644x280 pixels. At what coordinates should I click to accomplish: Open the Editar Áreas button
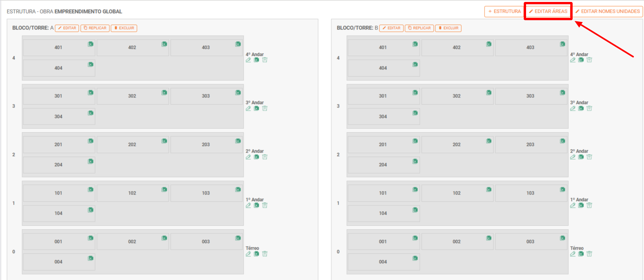[548, 11]
